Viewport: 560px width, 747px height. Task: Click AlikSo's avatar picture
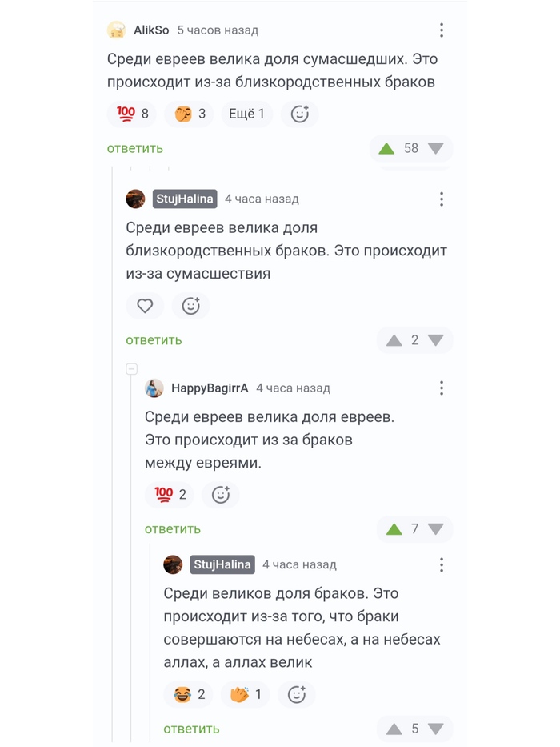[115, 30]
